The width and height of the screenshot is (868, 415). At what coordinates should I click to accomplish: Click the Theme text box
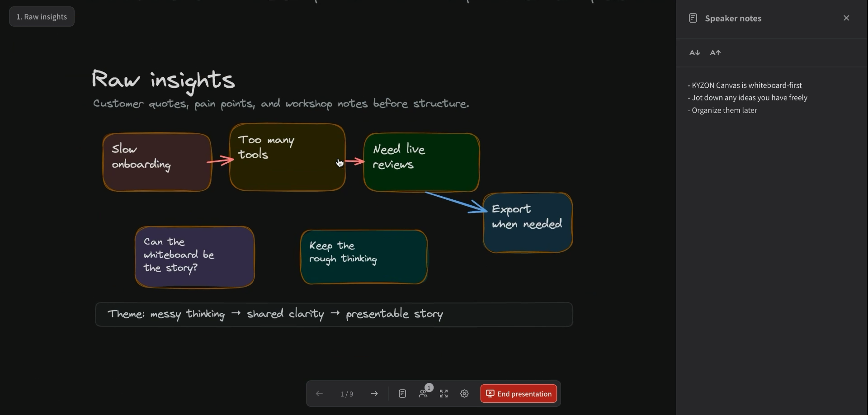tap(334, 315)
